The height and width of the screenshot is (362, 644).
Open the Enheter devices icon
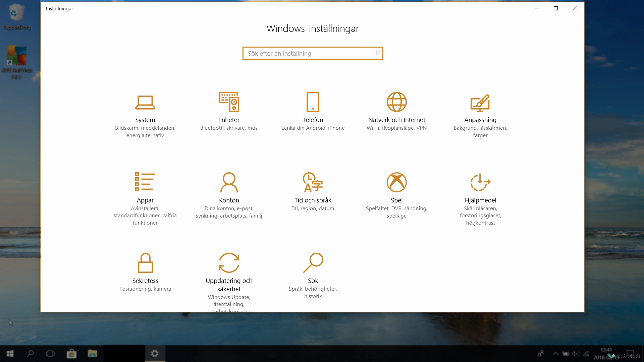229,102
